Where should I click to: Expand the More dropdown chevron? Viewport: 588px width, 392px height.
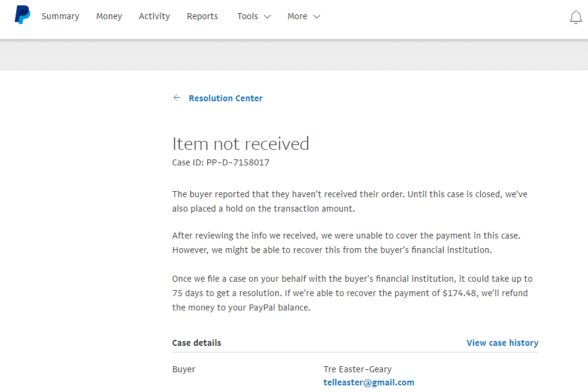317,17
